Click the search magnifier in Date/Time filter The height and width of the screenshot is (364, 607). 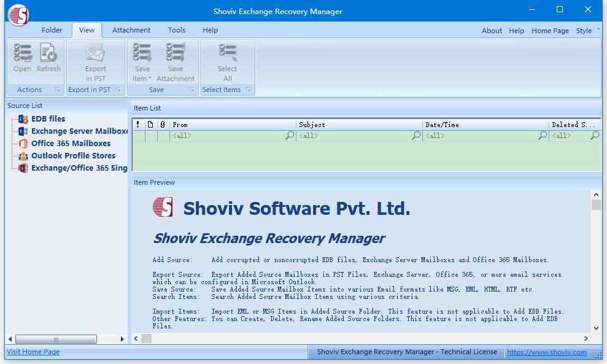coord(543,136)
